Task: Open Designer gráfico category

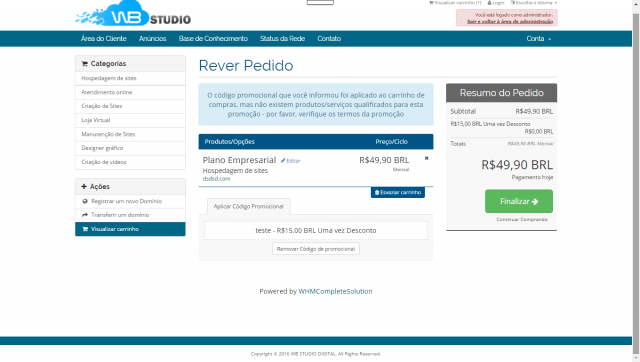Action: coord(130,148)
